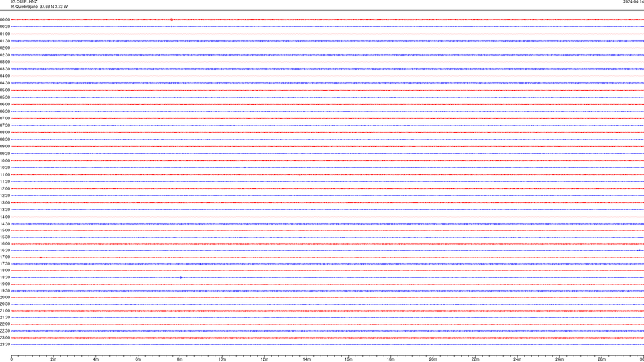
Task: Click the "2m" tick on the time axis
Action: (x=54, y=359)
